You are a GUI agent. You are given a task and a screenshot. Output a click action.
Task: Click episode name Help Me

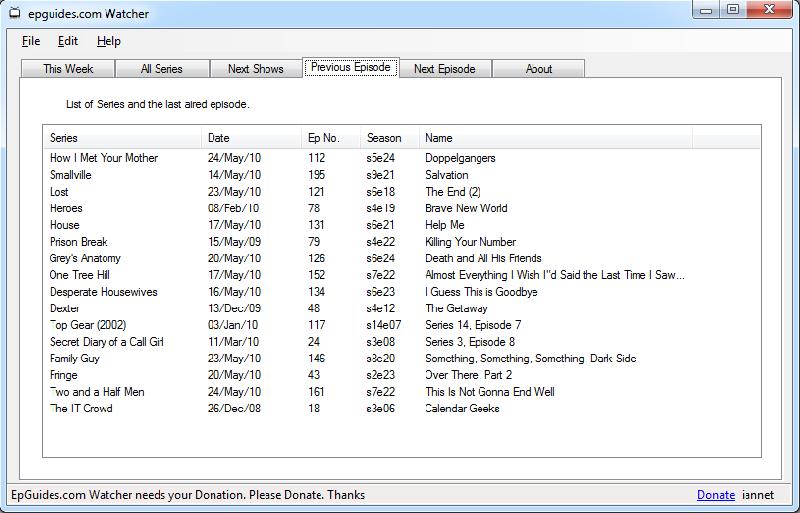tap(444, 225)
